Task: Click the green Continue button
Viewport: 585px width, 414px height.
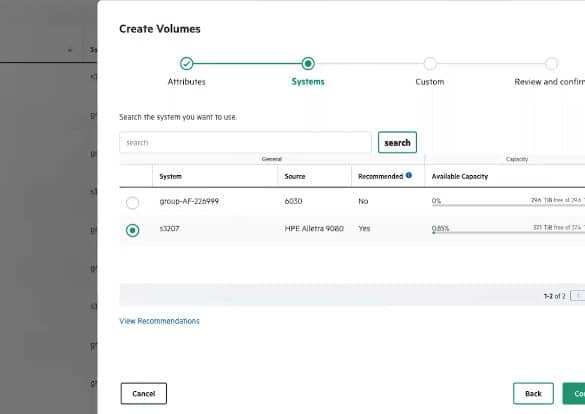Action: pos(574,393)
